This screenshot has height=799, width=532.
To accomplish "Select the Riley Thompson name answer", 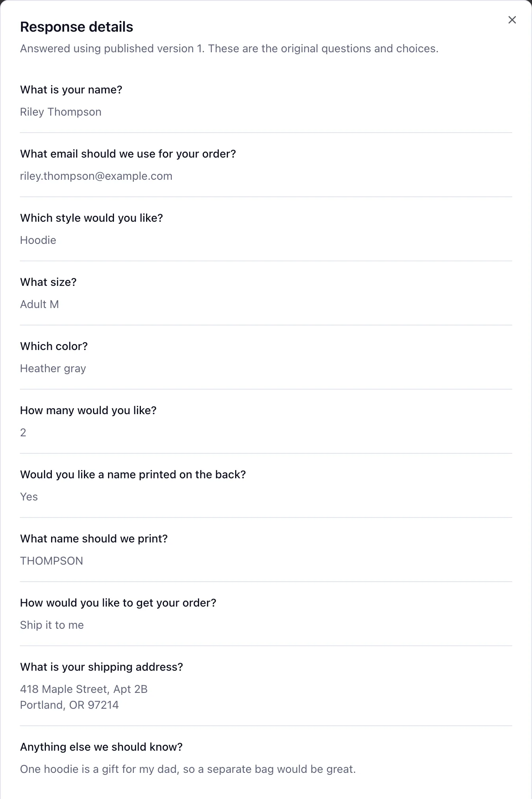I will click(61, 112).
